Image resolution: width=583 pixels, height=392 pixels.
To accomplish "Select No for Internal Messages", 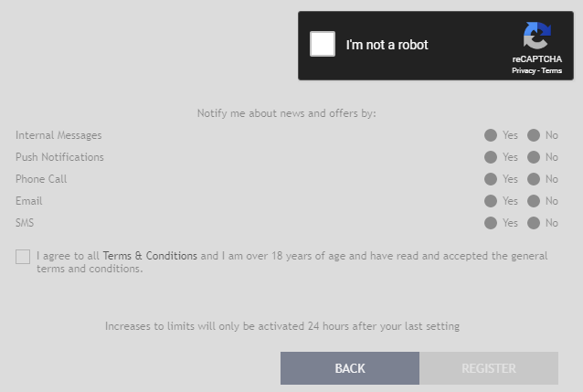I will [x=534, y=135].
